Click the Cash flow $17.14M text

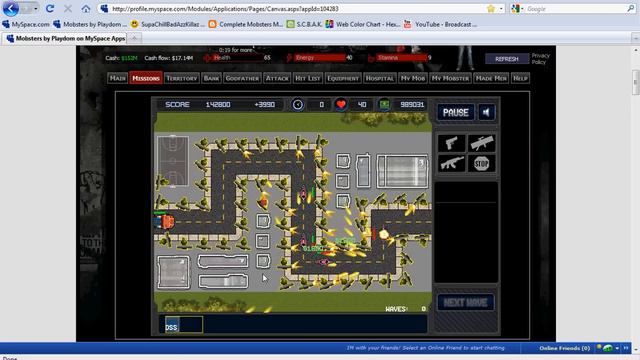169,58
